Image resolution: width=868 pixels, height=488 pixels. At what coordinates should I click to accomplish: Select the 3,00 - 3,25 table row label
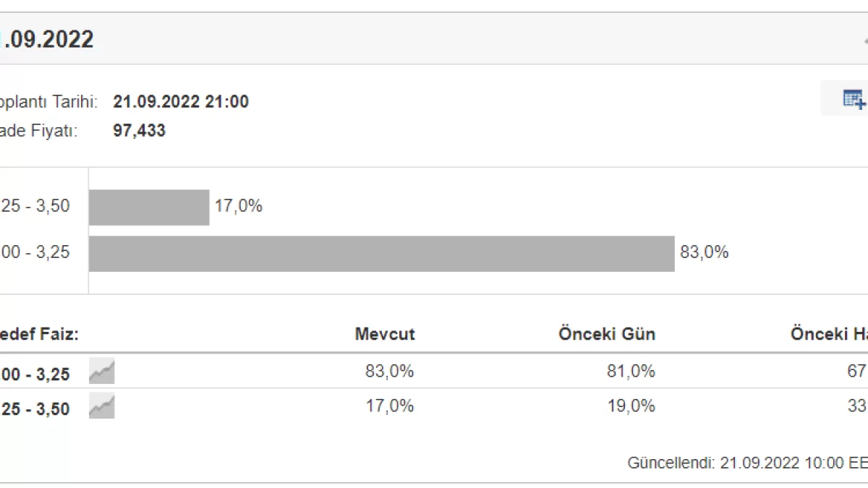[35, 374]
